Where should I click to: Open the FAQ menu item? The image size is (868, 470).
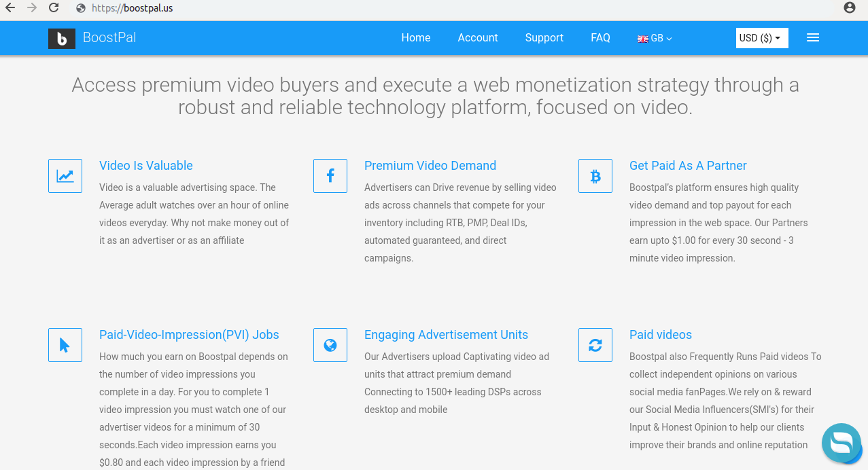pyautogui.click(x=601, y=38)
